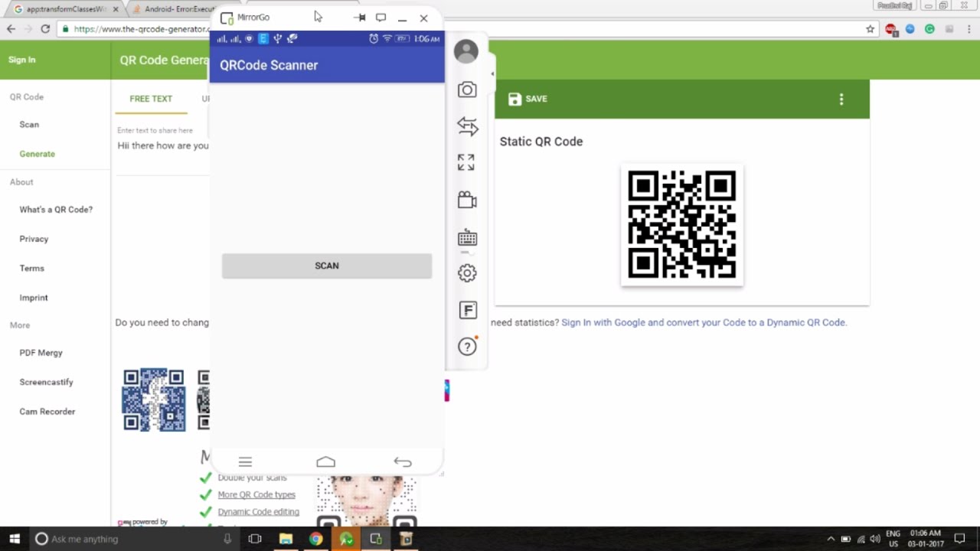Click the blue QR code thumbnail
This screenshot has width=980, height=551.
pyautogui.click(x=154, y=399)
